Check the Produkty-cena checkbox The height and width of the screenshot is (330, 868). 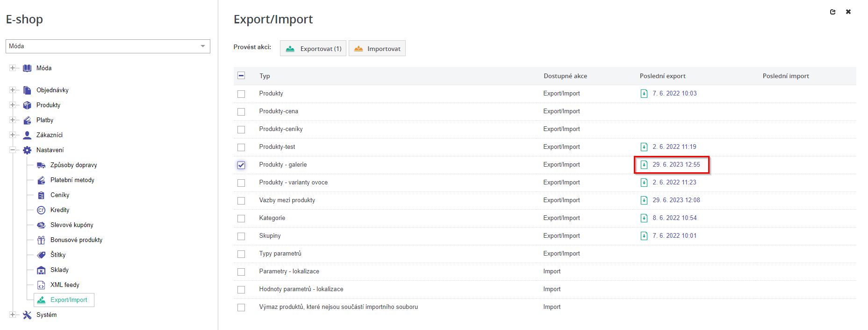[241, 112]
